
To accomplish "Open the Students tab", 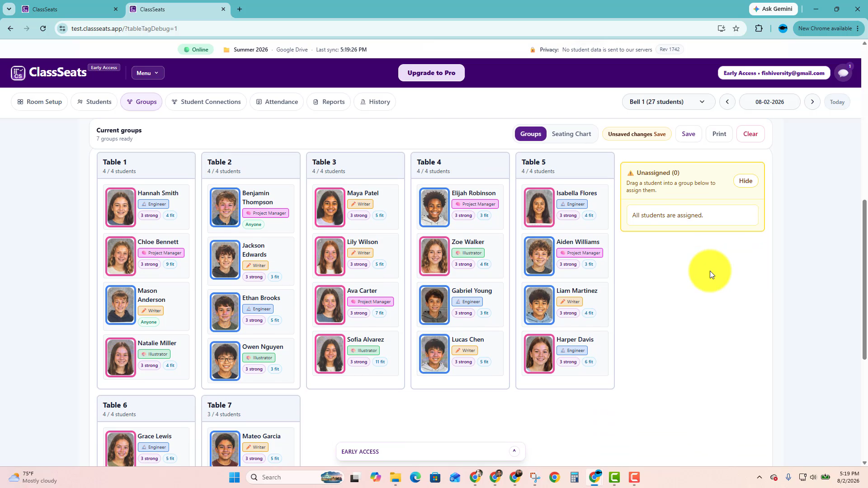I will 94,102.
